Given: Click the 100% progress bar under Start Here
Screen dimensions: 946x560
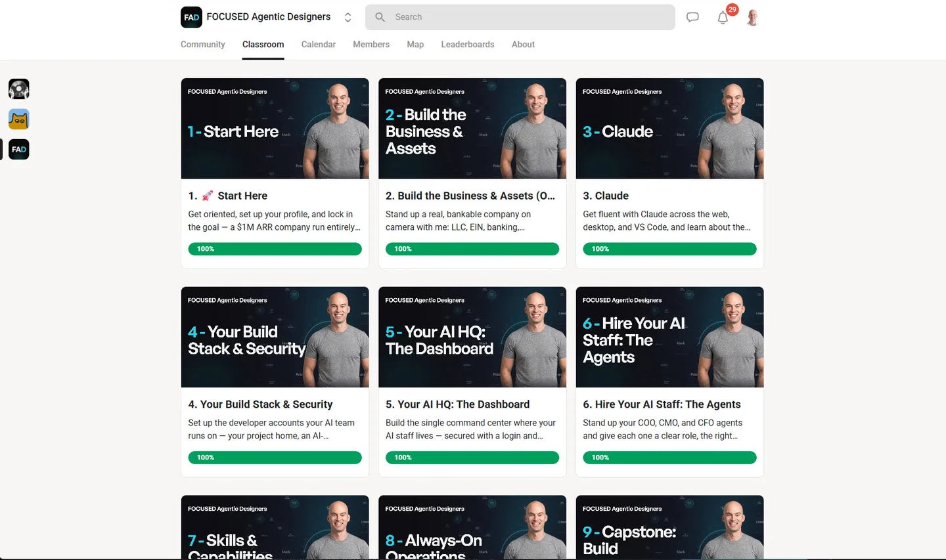Looking at the screenshot, I should point(275,249).
